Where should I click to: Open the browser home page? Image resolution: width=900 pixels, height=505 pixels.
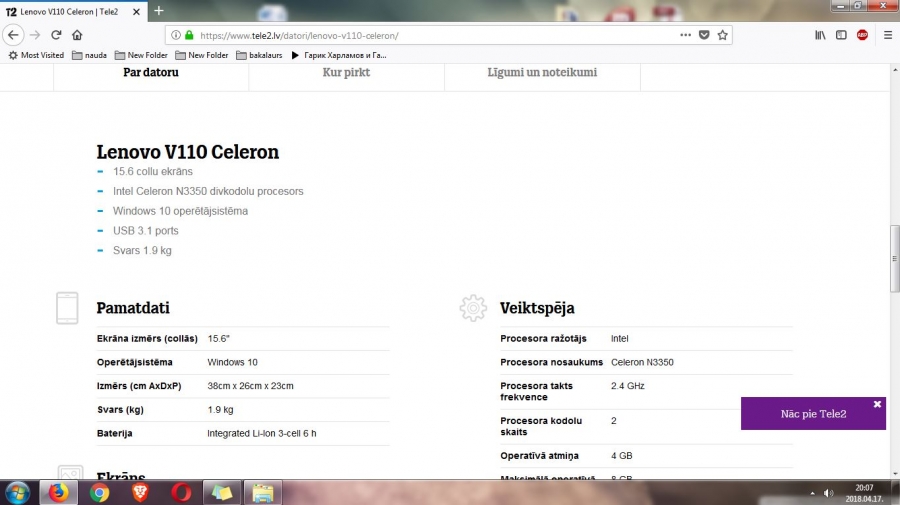(x=77, y=35)
